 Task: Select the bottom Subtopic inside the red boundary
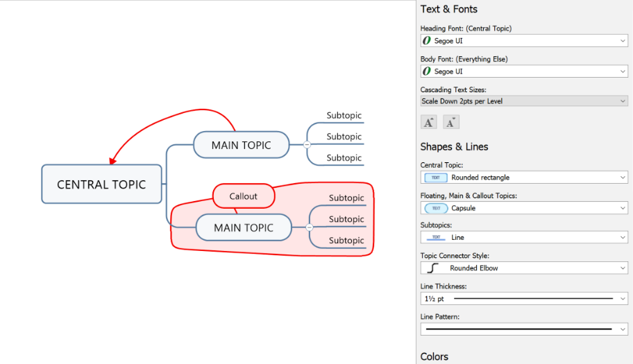(x=346, y=241)
